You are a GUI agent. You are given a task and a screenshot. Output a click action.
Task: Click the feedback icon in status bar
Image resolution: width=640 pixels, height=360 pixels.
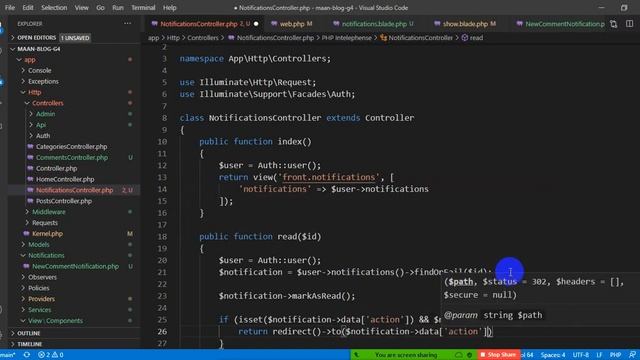632,355
